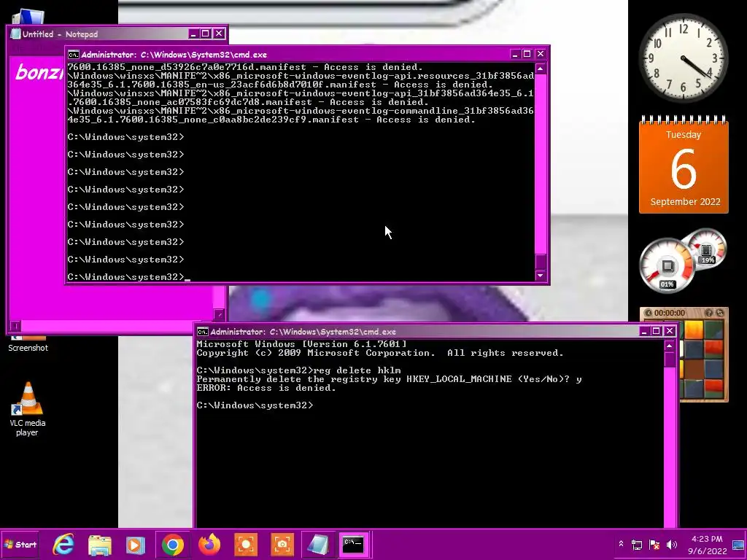Close the lower cmd.exe window
This screenshot has width=747, height=560.
[670, 331]
